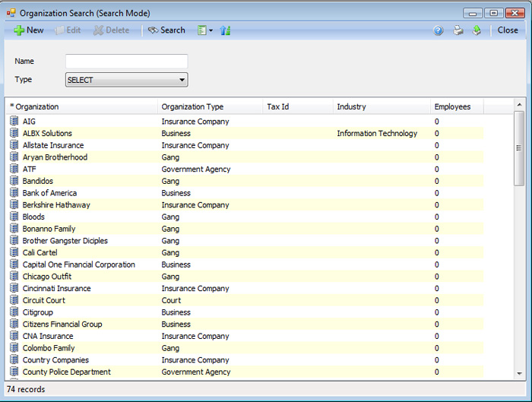
Task: Click the scrollbar up arrow
Action: 519,105
